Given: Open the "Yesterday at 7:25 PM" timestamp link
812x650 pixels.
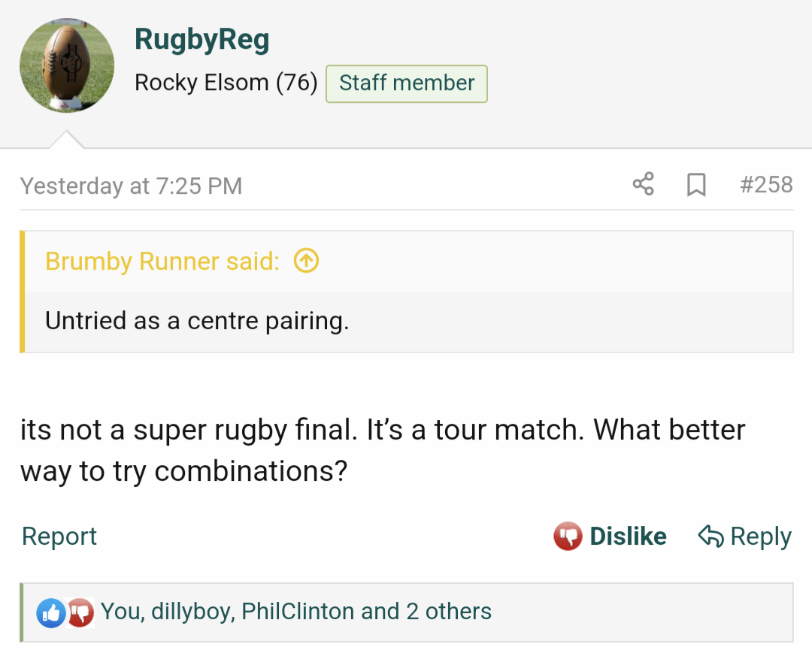Looking at the screenshot, I should [131, 186].
